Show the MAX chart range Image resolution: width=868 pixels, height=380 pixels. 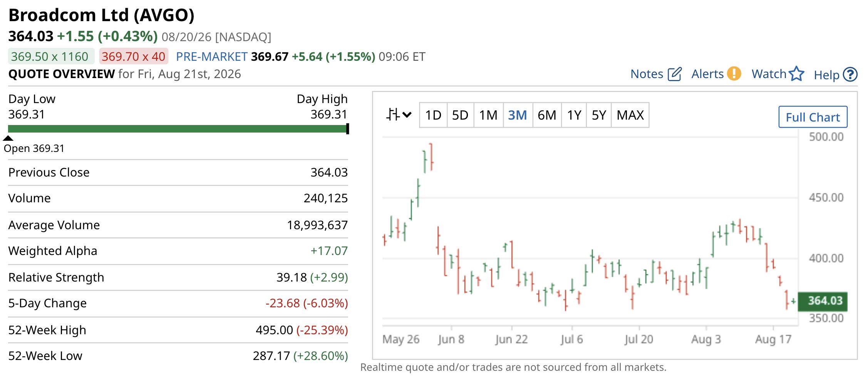(630, 115)
